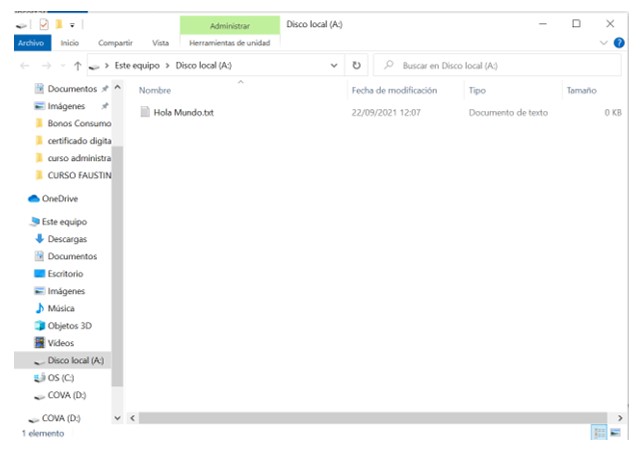This screenshot has width=640, height=453.
Task: Open the Descargas folder in sidebar
Action: click(66, 239)
